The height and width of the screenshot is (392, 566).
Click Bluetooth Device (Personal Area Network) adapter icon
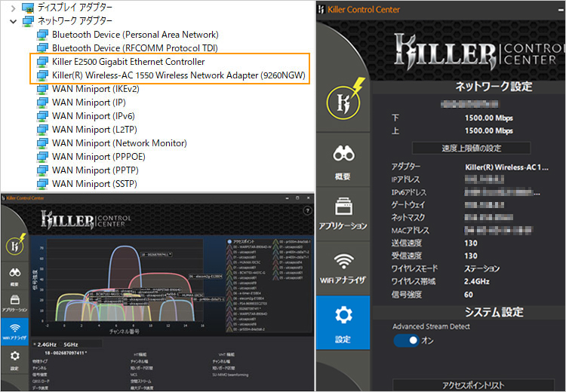pos(42,35)
